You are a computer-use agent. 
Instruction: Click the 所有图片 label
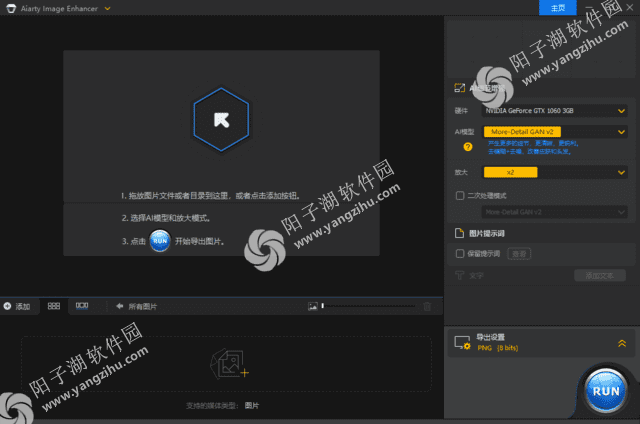[142, 306]
